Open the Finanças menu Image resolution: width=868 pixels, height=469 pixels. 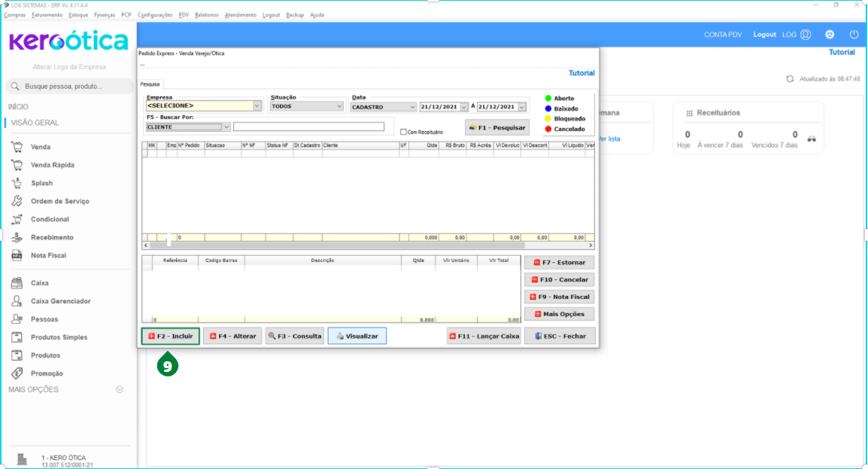[x=105, y=15]
